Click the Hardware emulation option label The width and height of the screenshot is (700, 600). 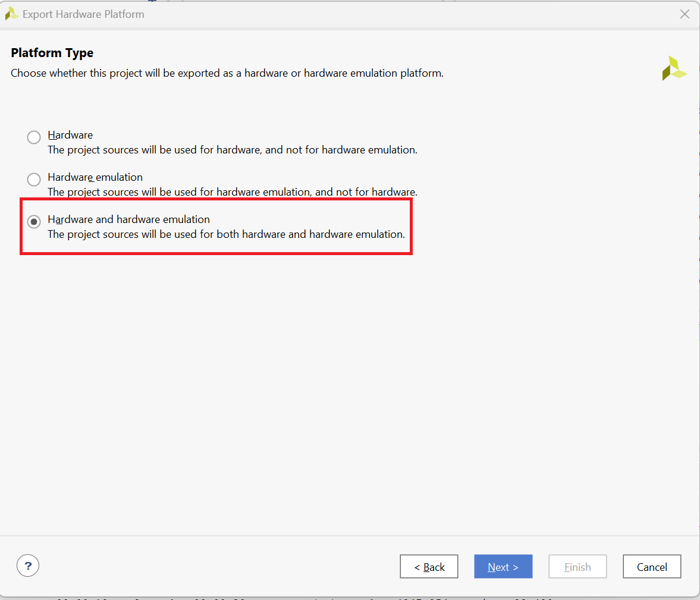(95, 177)
